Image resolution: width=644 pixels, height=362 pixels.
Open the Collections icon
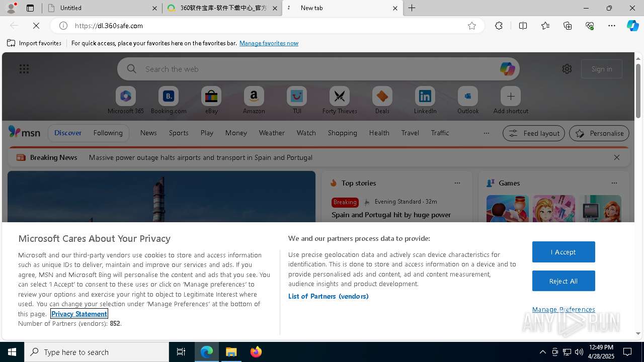568,26
